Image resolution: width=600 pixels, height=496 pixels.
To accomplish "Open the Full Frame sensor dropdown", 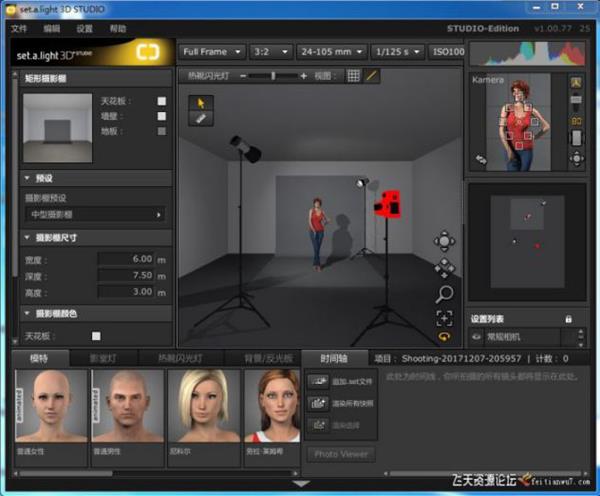I will 212,51.
